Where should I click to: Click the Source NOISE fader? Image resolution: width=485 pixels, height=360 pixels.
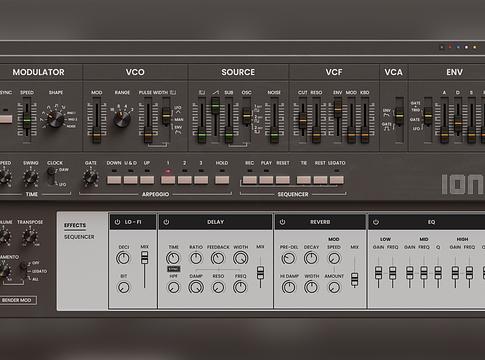pos(274,136)
